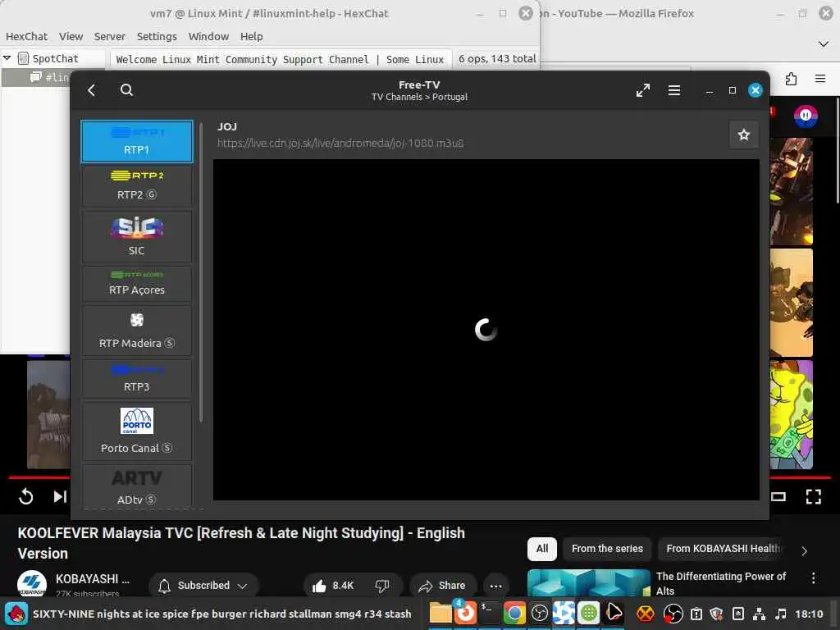The height and width of the screenshot is (630, 840).
Task: Open the Subscribed notification dropdown
Action: [x=203, y=586]
